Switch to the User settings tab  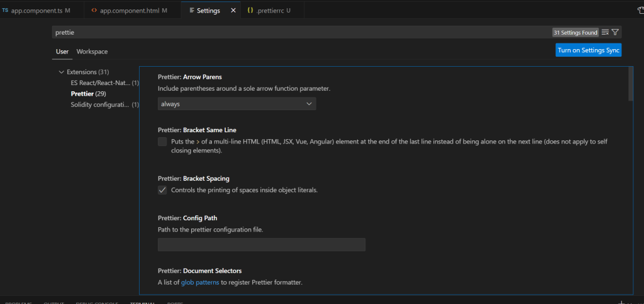[x=62, y=52]
